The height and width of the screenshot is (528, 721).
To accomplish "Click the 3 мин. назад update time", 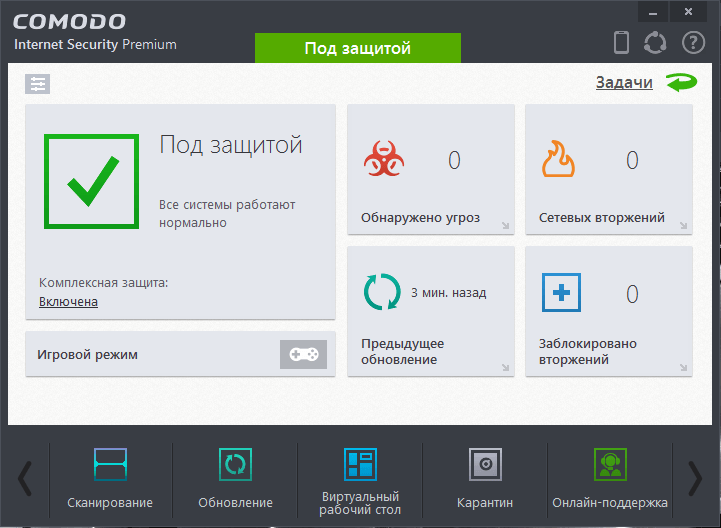I will coord(448,293).
